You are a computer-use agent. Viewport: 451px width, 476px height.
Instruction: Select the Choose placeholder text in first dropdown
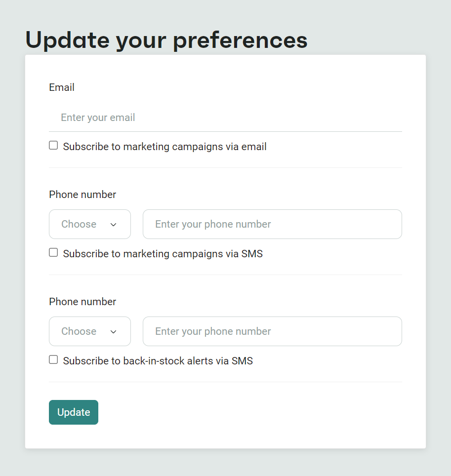click(79, 224)
